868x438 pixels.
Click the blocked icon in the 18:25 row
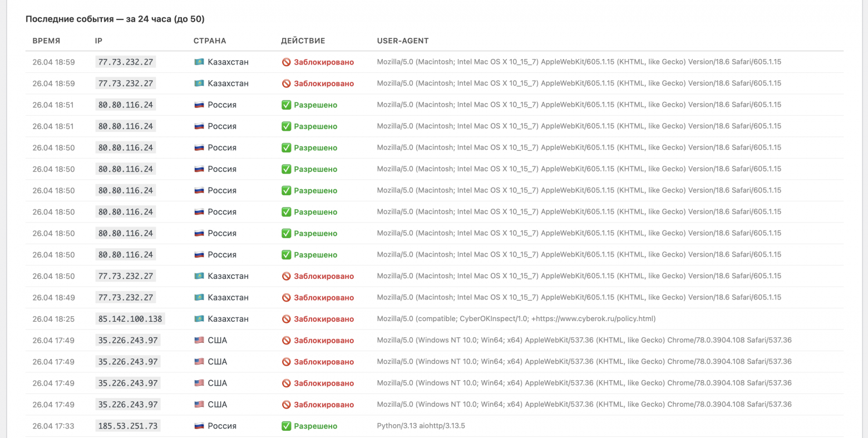pyautogui.click(x=286, y=319)
